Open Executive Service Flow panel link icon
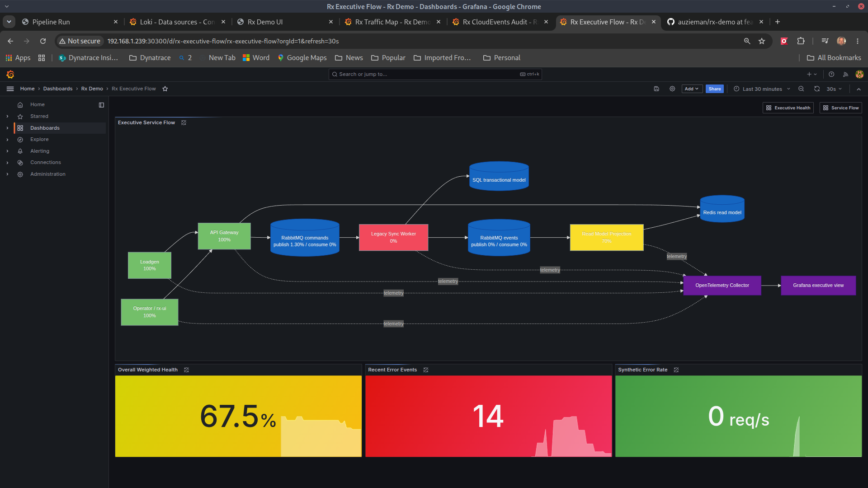Viewport: 868px width, 488px height. coord(184,122)
